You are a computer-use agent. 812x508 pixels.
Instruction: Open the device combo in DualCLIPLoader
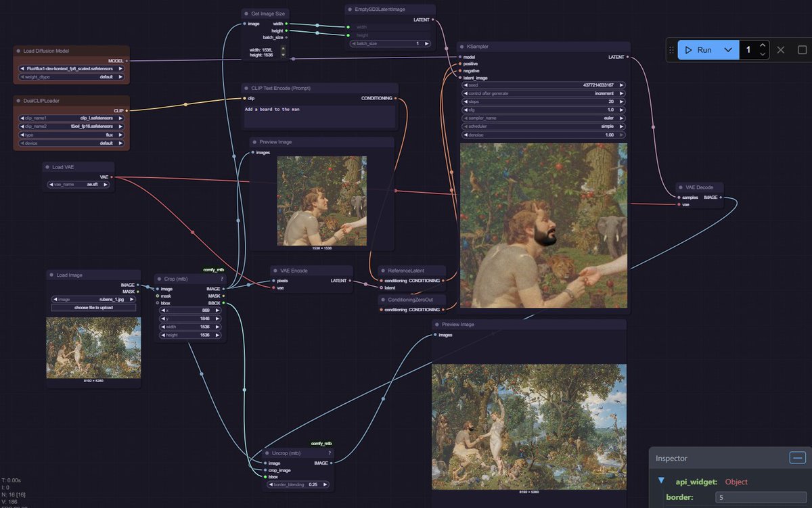pos(71,143)
